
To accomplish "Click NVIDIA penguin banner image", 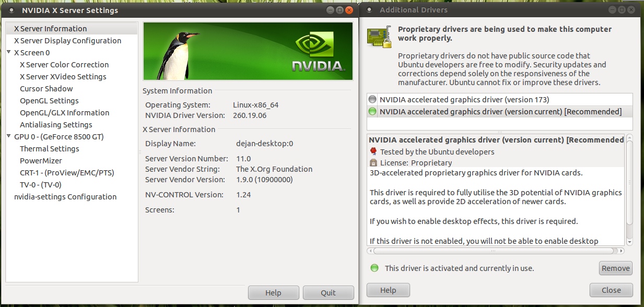I will click(x=248, y=51).
